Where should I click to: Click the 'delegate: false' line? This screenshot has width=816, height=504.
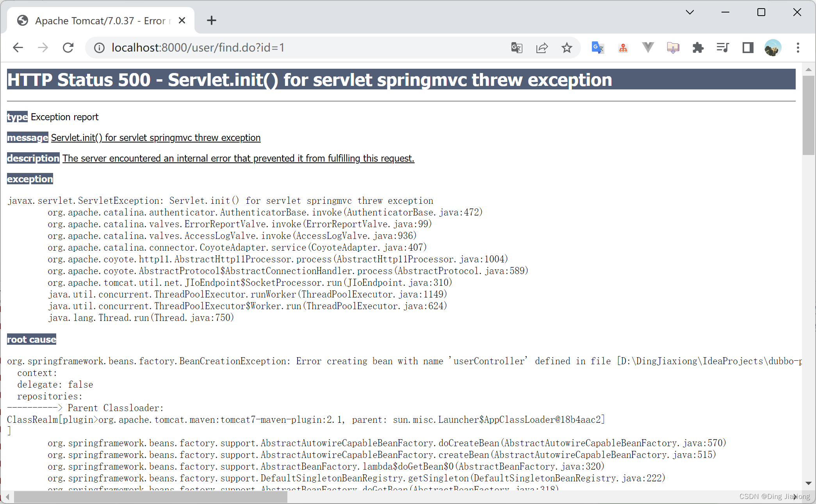click(x=55, y=385)
